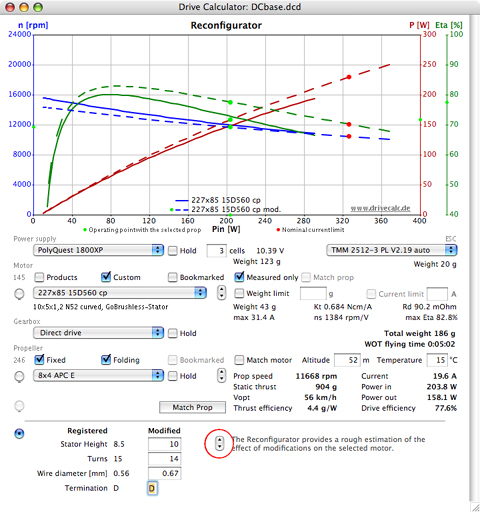This screenshot has height=512, width=480.
Task: Click the red nominal current limit dot on power curve
Action: (349, 77)
